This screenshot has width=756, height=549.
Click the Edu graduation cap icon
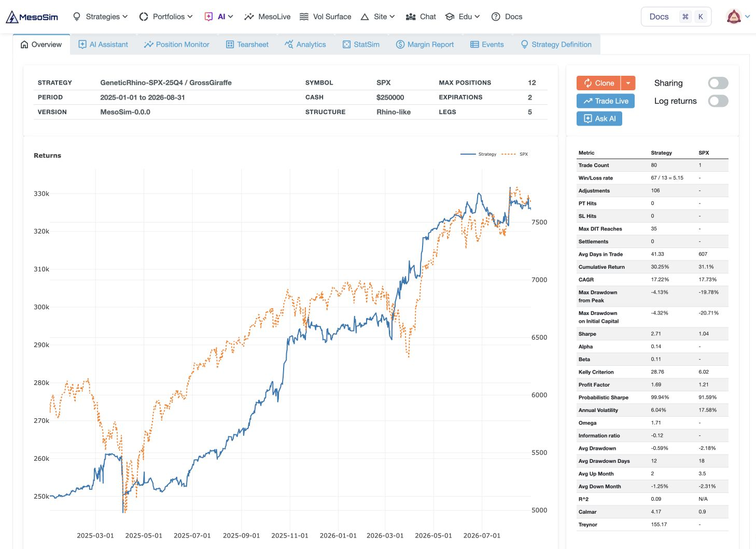point(450,17)
